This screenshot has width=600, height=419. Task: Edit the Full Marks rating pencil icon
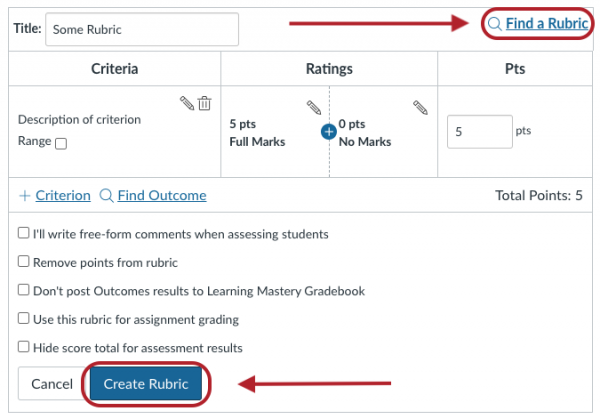coord(313,107)
